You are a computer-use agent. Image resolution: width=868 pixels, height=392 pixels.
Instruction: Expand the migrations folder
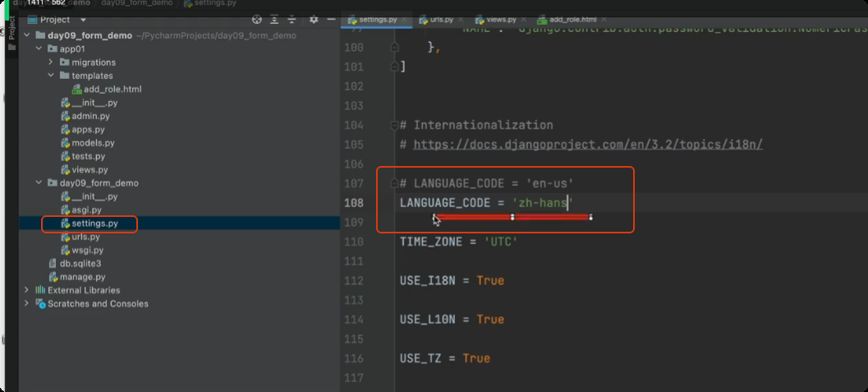coord(51,62)
